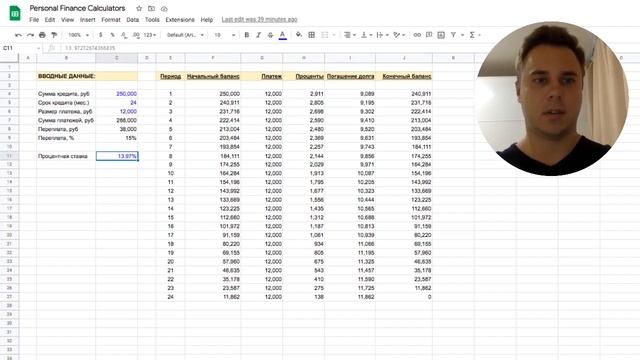The width and height of the screenshot is (640, 360).
Task: Click the Начальный баланс column heading cell
Action: (213, 76)
